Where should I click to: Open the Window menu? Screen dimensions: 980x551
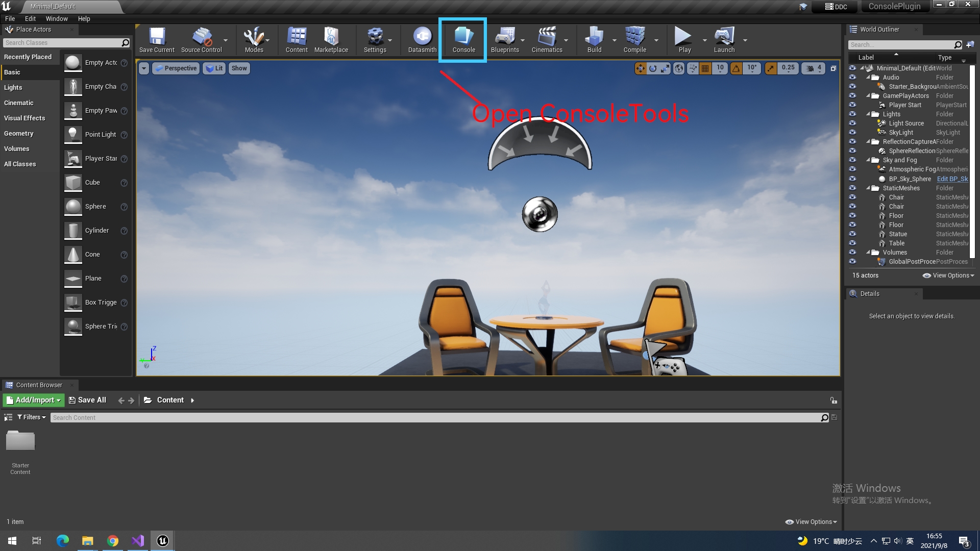(x=56, y=18)
